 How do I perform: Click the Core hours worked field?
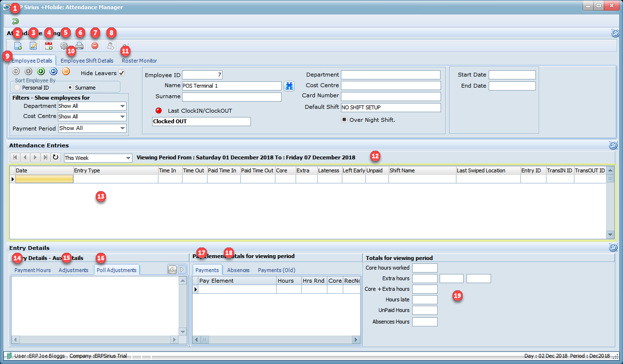point(425,268)
